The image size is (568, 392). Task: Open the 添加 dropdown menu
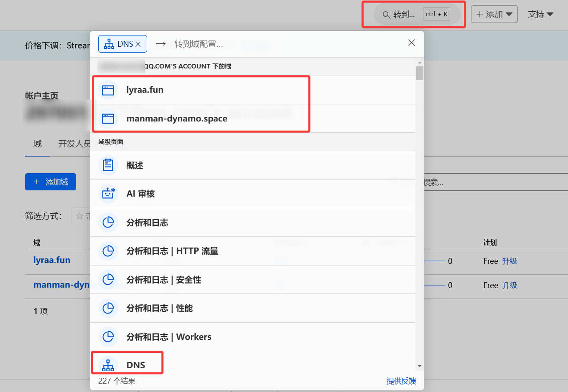pos(494,14)
